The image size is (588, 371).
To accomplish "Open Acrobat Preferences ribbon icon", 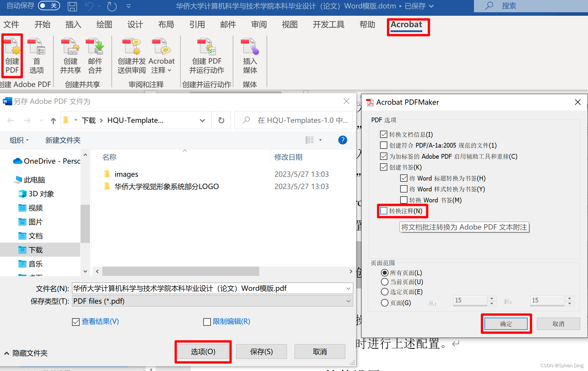I will (36, 56).
